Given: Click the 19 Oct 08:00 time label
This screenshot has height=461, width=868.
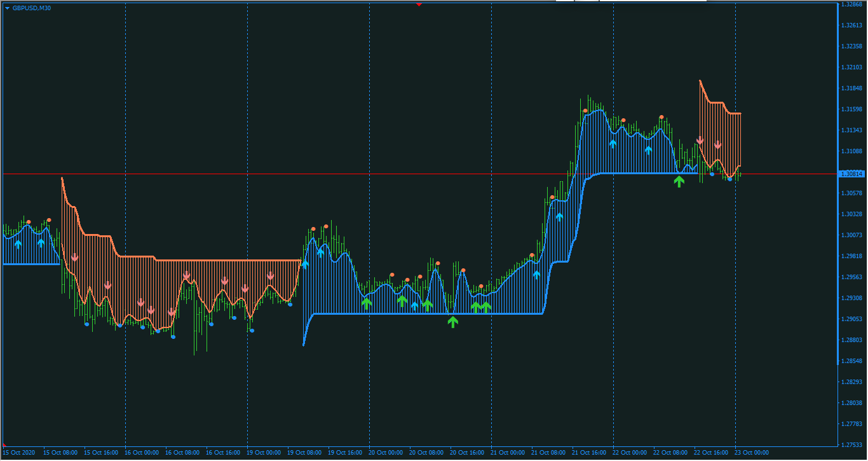Looking at the screenshot, I should click(x=304, y=453).
